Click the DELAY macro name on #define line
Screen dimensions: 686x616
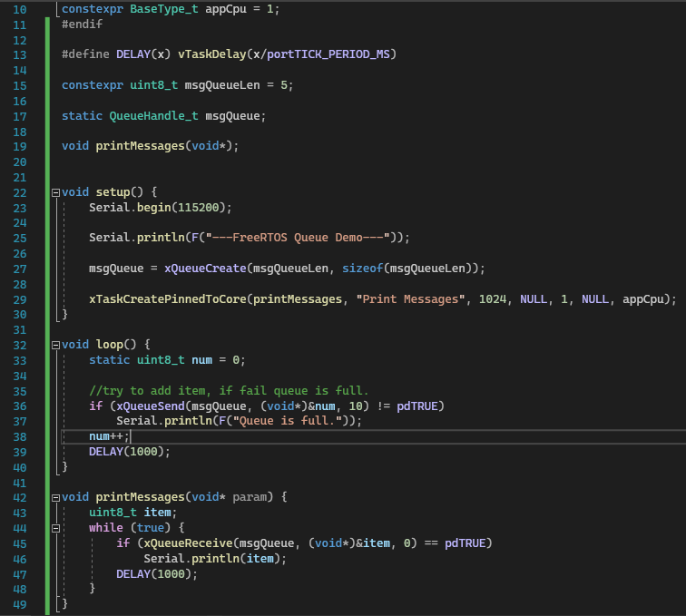[133, 54]
